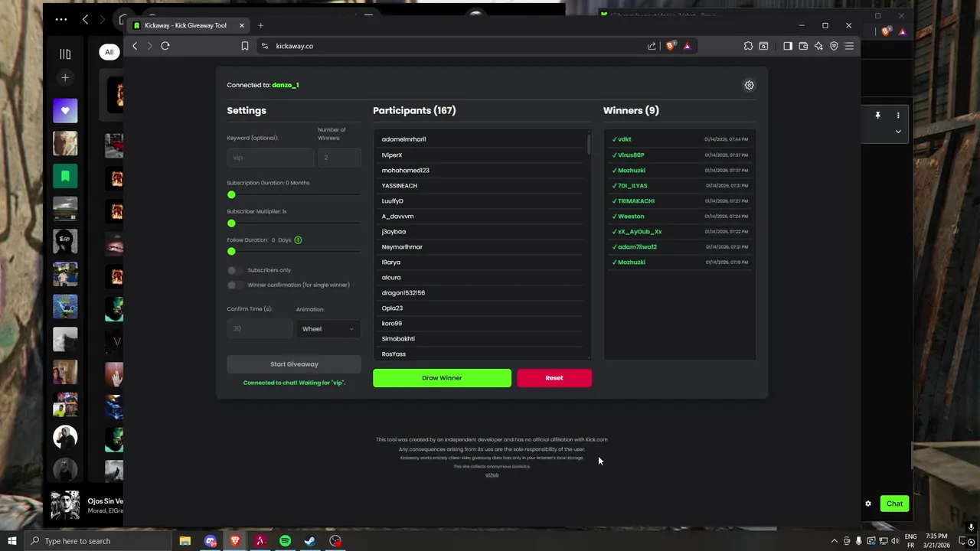Reload the kickaway.co page
980x551 pixels.
(165, 46)
